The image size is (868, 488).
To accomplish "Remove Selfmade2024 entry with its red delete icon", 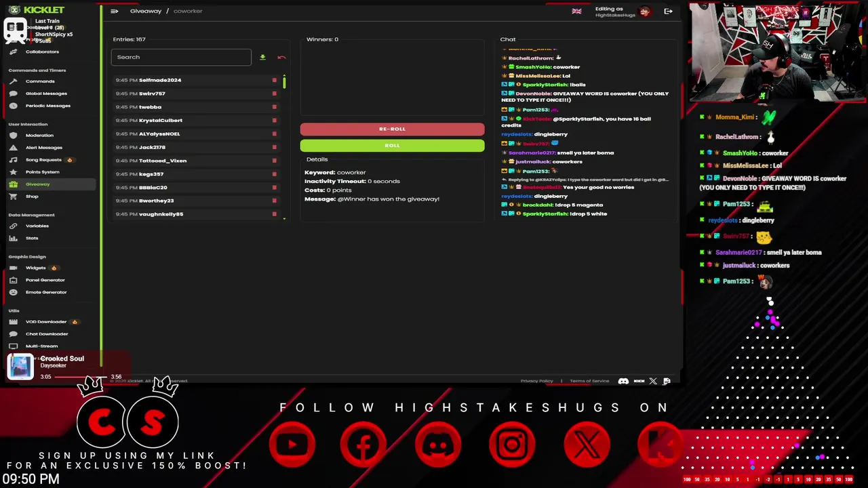I will click(274, 80).
